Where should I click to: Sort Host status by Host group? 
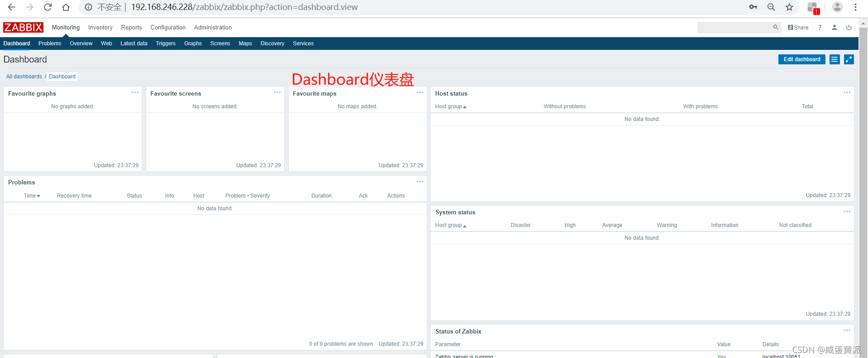click(451, 106)
